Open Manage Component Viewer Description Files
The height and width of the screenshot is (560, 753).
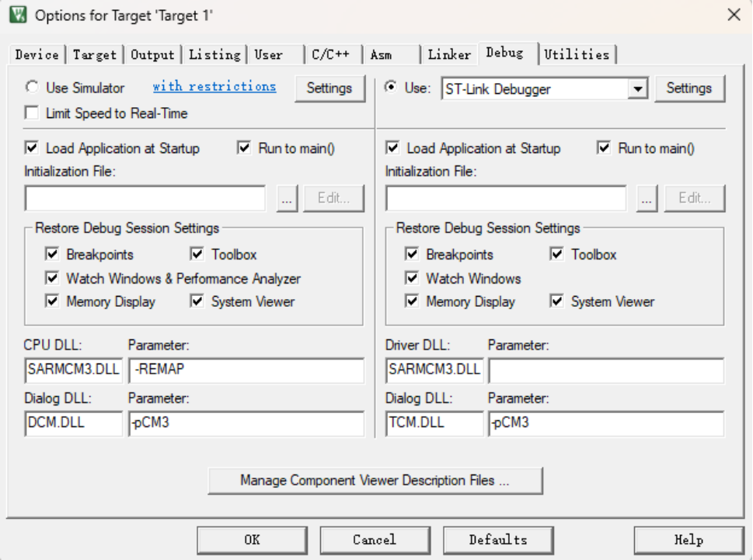coord(375,481)
